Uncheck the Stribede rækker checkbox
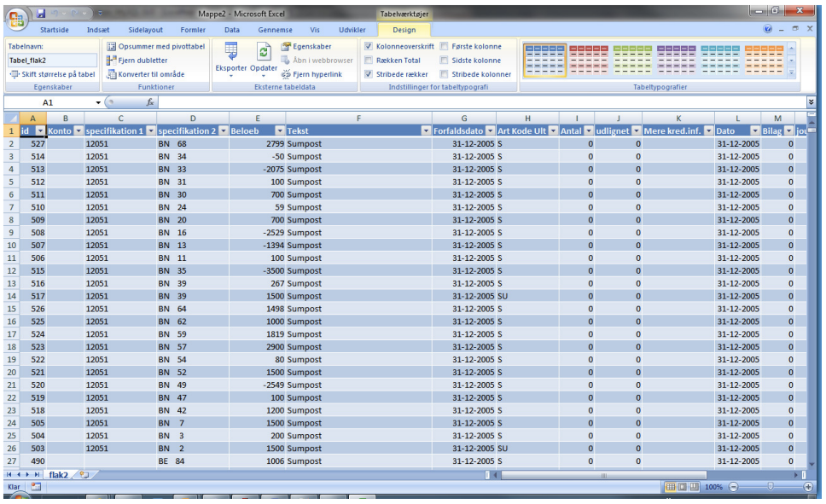Image resolution: width=826 pixels, height=504 pixels. click(369, 74)
